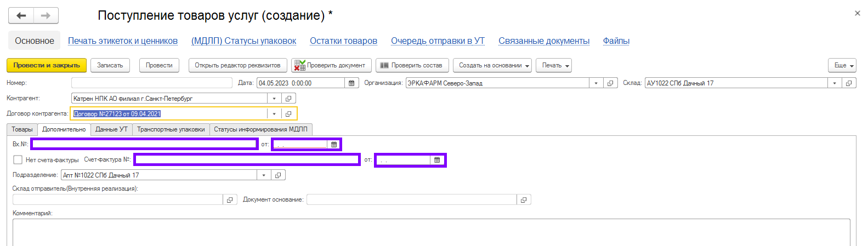Viewport: 868px width, 246px height.
Task: Open the Печать dropdown button
Action: (553, 65)
